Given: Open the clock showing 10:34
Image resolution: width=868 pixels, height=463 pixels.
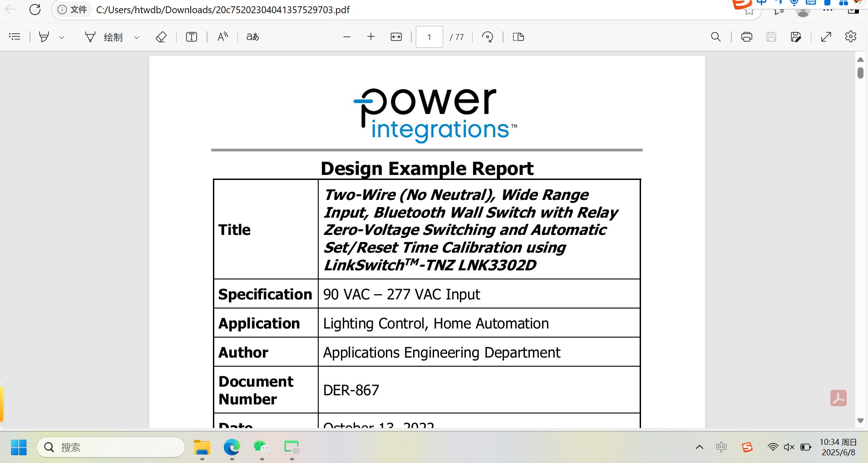Looking at the screenshot, I should coord(838,447).
